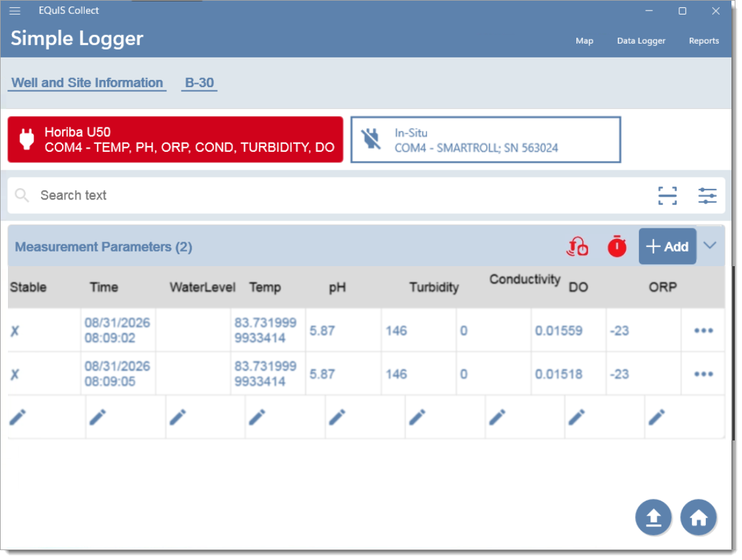The width and height of the screenshot is (742, 560).
Task: Edit the Conductivity column pencil icon
Action: click(497, 417)
